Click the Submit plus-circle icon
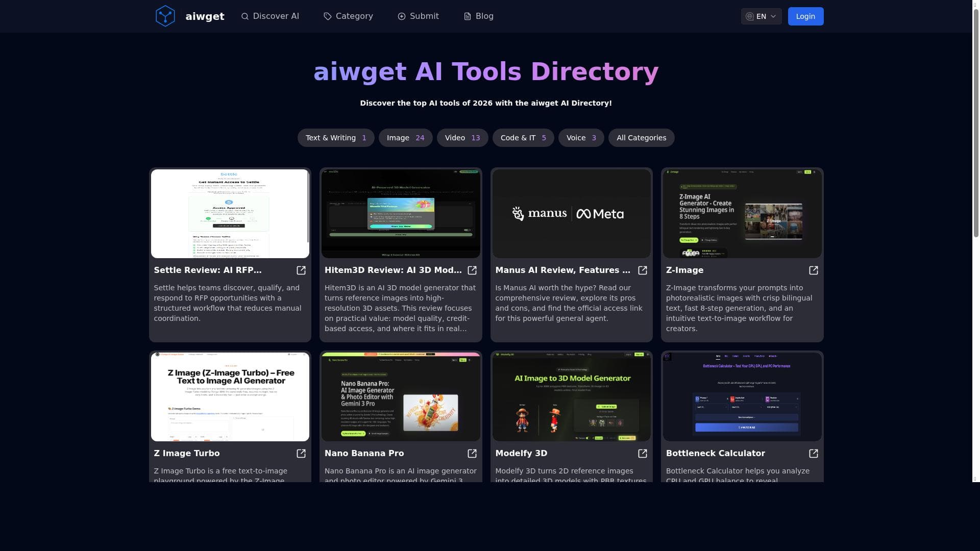Viewport: 980px width, 551px height. pyautogui.click(x=402, y=16)
